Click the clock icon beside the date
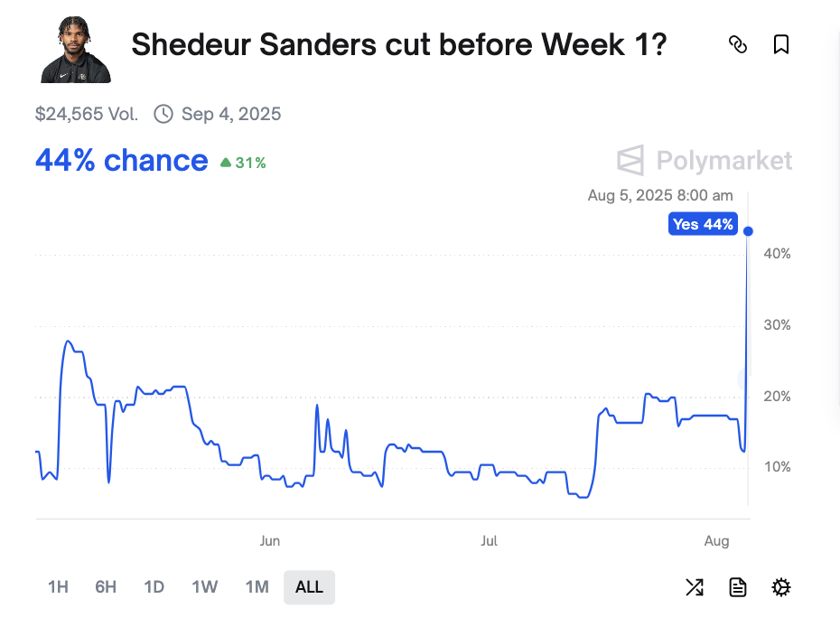This screenshot has width=840, height=627. (x=163, y=114)
